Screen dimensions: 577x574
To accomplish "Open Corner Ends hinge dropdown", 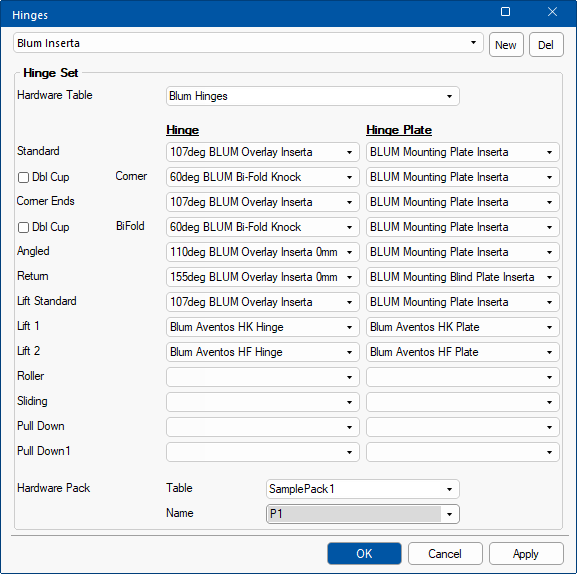I will coord(262,202).
